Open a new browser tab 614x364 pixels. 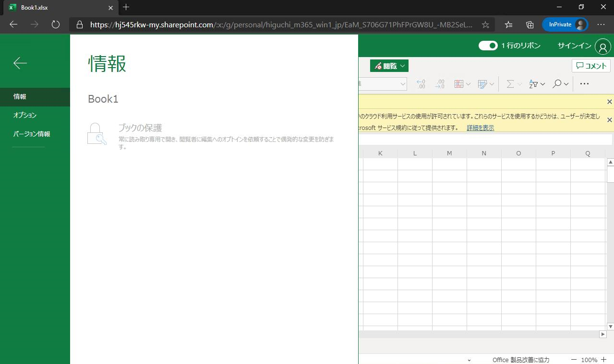coord(126,7)
